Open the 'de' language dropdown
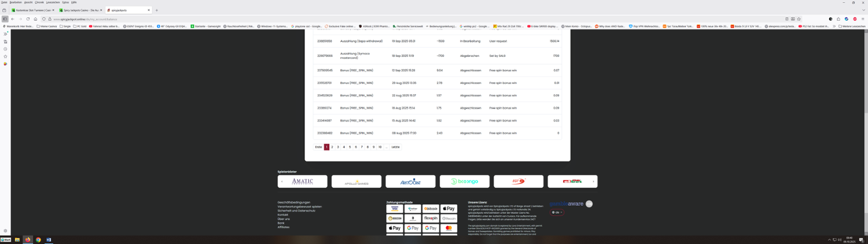The height and width of the screenshot is (244, 868). tap(557, 213)
